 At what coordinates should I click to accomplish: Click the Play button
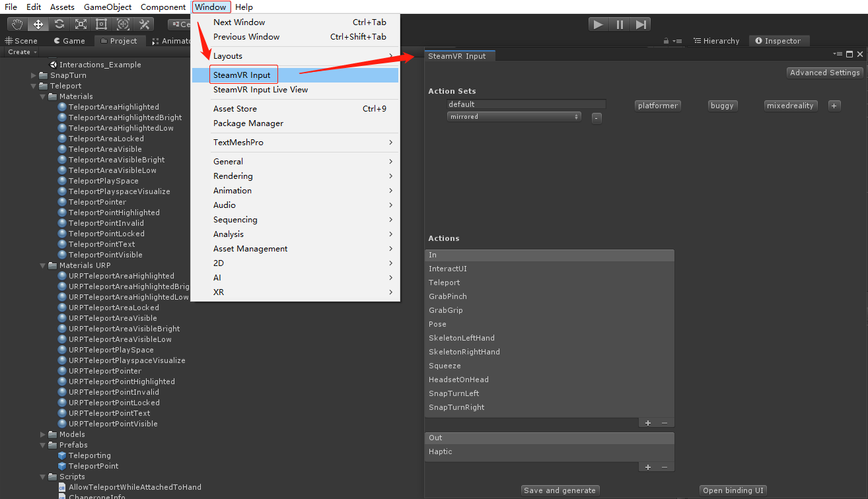tap(598, 24)
